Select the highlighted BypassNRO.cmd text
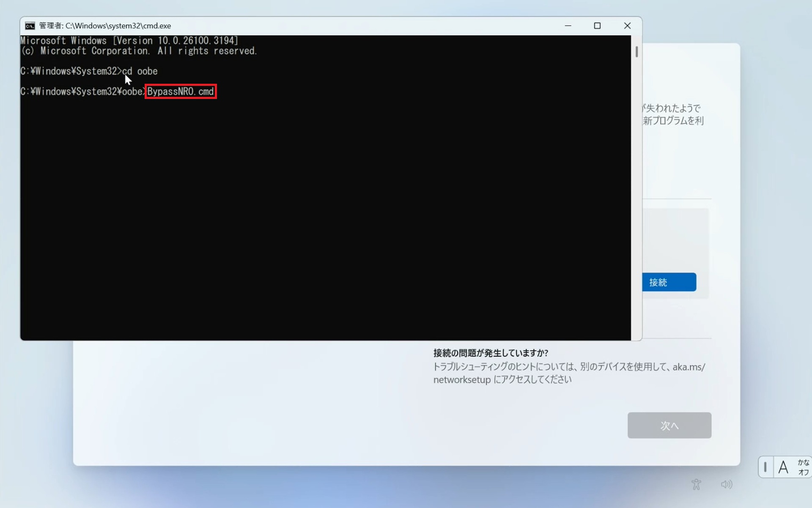Viewport: 812px width, 508px height. click(x=180, y=91)
